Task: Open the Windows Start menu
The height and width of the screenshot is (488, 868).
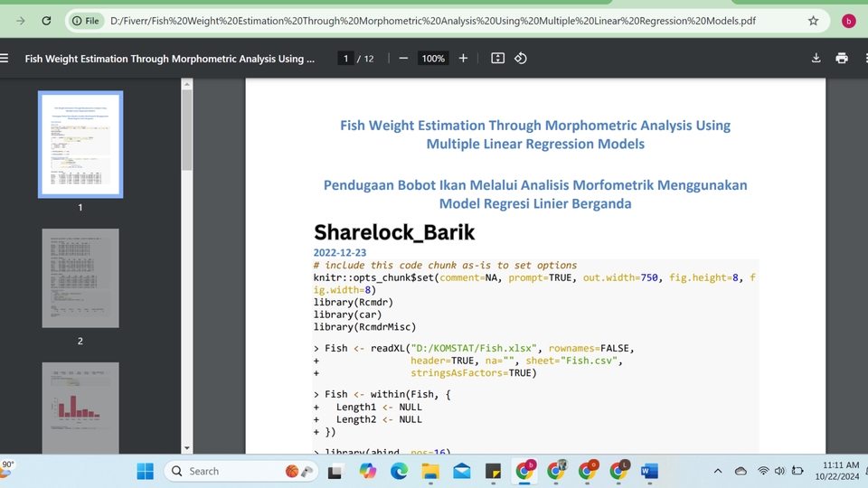Action: [x=145, y=472]
